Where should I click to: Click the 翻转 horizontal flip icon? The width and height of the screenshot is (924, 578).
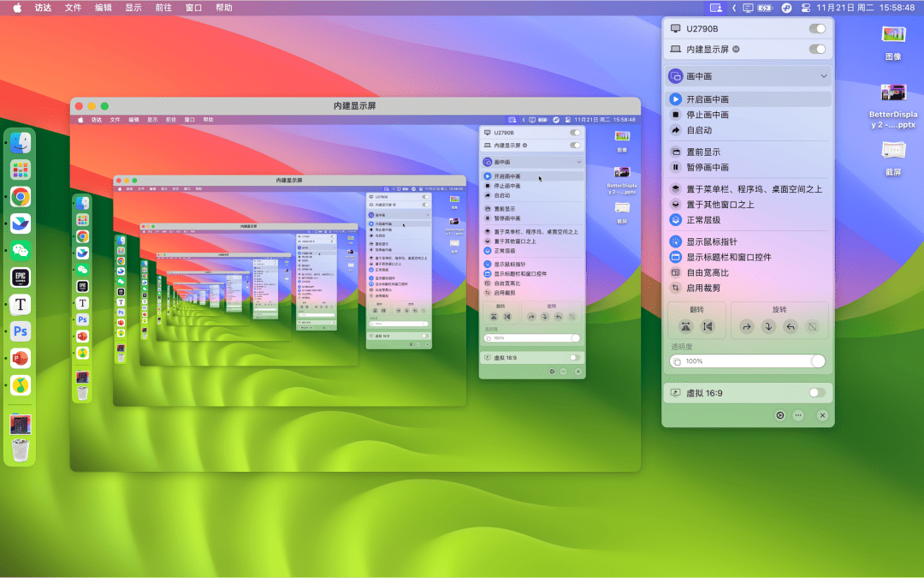[x=708, y=326]
